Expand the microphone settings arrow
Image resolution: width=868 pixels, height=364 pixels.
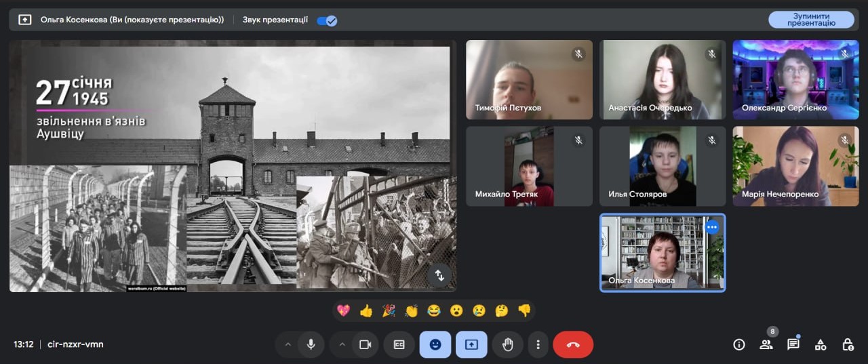[288, 344]
